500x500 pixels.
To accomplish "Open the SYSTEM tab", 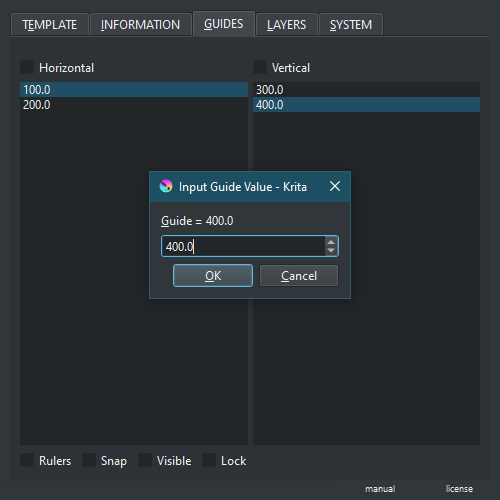I will 351,24.
